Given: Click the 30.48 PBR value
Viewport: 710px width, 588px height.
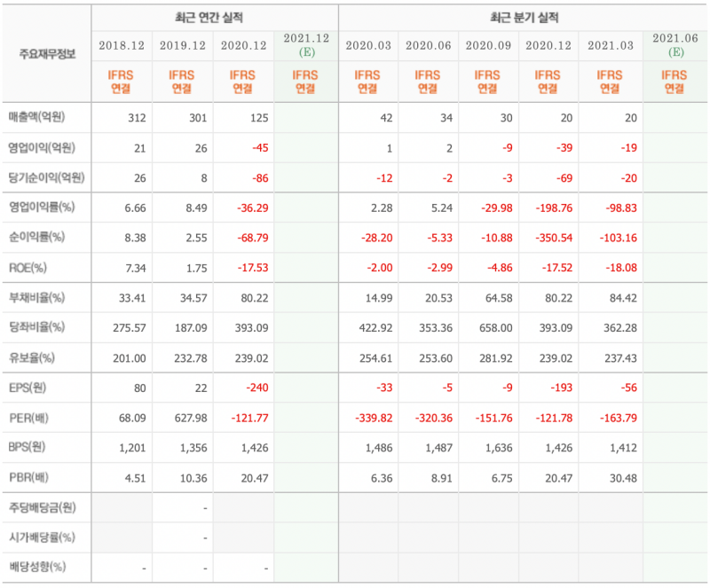Looking at the screenshot, I should (x=623, y=478).
